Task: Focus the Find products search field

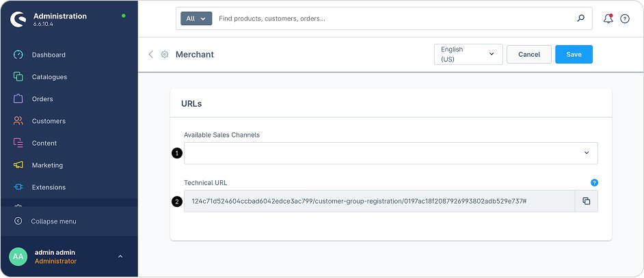Action: click(393, 18)
